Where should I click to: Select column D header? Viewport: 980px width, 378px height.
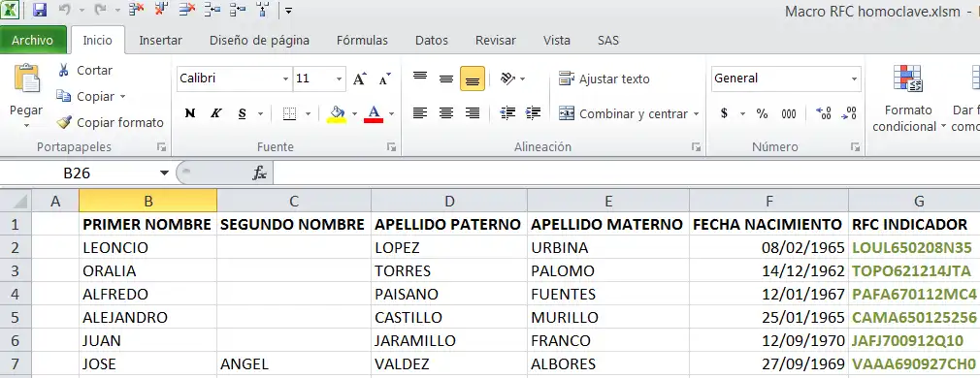449,202
